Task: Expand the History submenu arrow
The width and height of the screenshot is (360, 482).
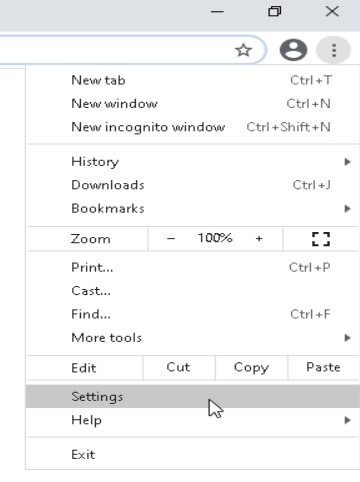Action: coord(347,162)
